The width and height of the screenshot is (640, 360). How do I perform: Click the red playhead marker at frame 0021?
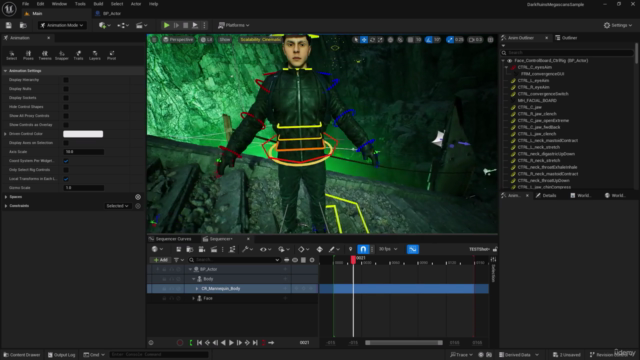353,260
